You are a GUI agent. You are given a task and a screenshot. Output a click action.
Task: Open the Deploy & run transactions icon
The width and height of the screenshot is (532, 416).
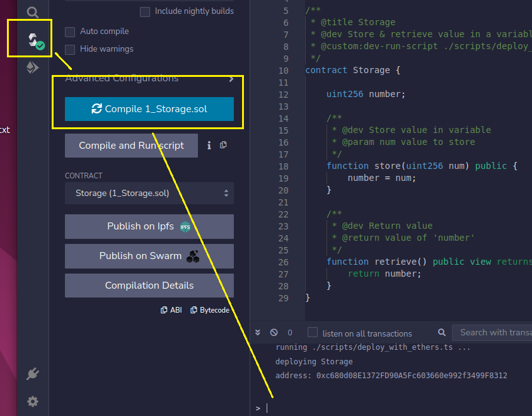tap(33, 68)
